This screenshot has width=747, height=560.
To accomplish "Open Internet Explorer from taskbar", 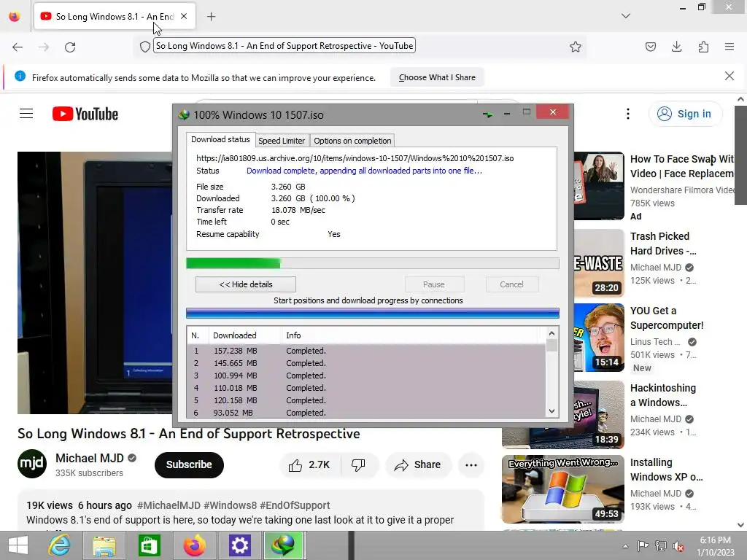I will pyautogui.click(x=60, y=545).
